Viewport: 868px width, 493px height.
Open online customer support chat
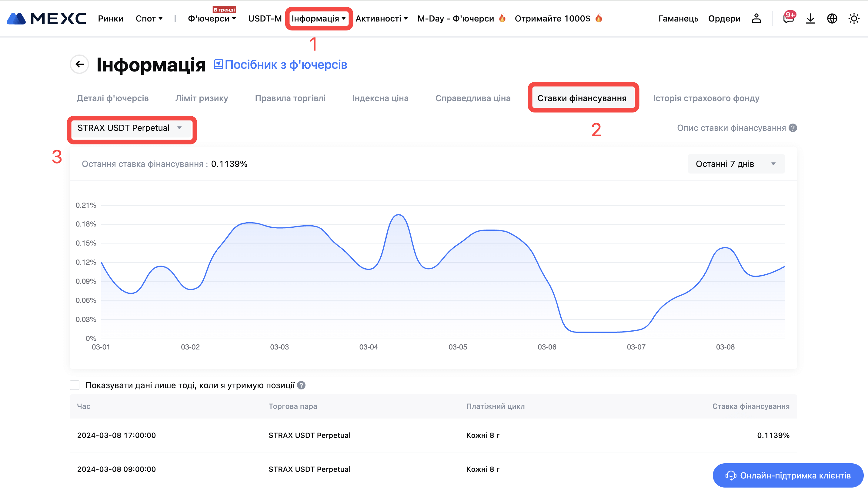click(788, 475)
